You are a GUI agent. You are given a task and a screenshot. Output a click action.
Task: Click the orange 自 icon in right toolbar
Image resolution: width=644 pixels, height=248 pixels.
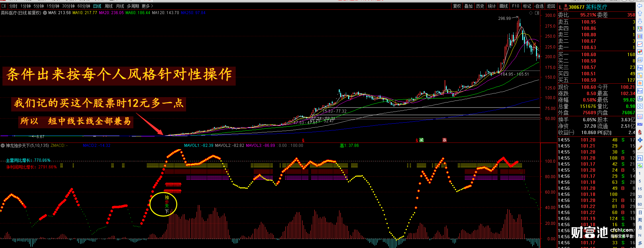[640, 83]
